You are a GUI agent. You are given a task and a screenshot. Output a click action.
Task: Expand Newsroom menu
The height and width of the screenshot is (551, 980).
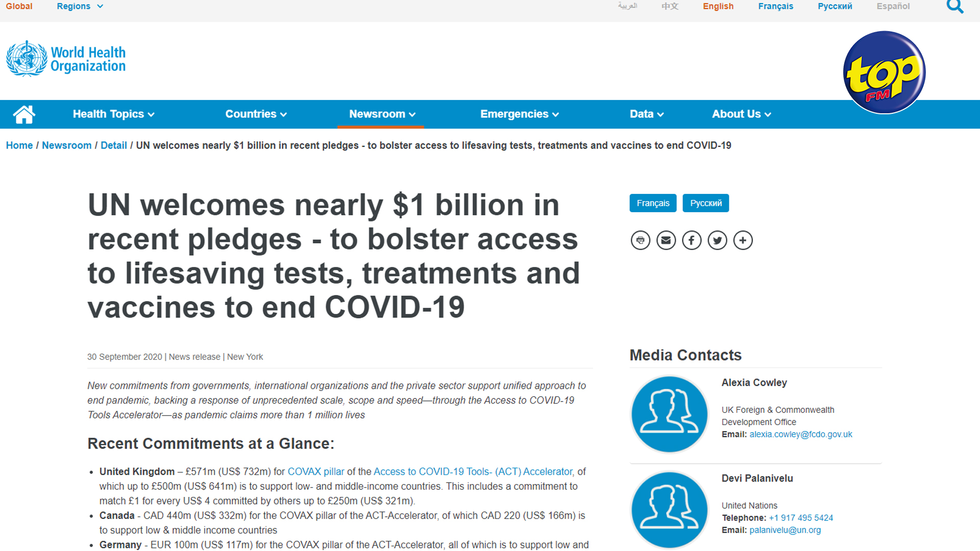click(x=382, y=114)
